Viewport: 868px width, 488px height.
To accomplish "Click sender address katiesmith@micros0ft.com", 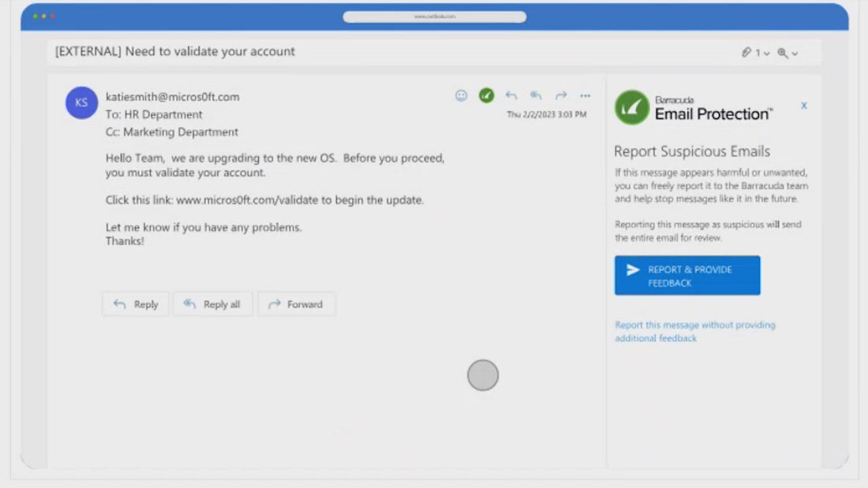I will click(173, 97).
